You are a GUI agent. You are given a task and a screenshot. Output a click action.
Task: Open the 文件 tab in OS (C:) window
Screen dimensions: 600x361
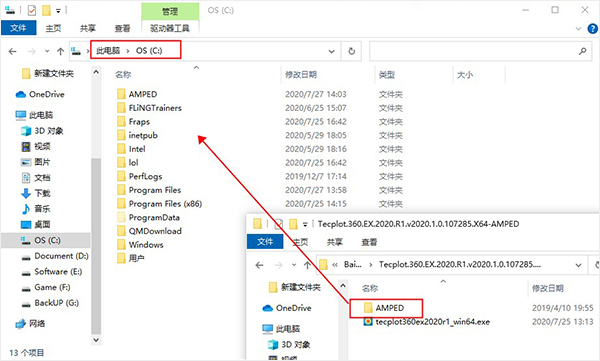click(18, 28)
